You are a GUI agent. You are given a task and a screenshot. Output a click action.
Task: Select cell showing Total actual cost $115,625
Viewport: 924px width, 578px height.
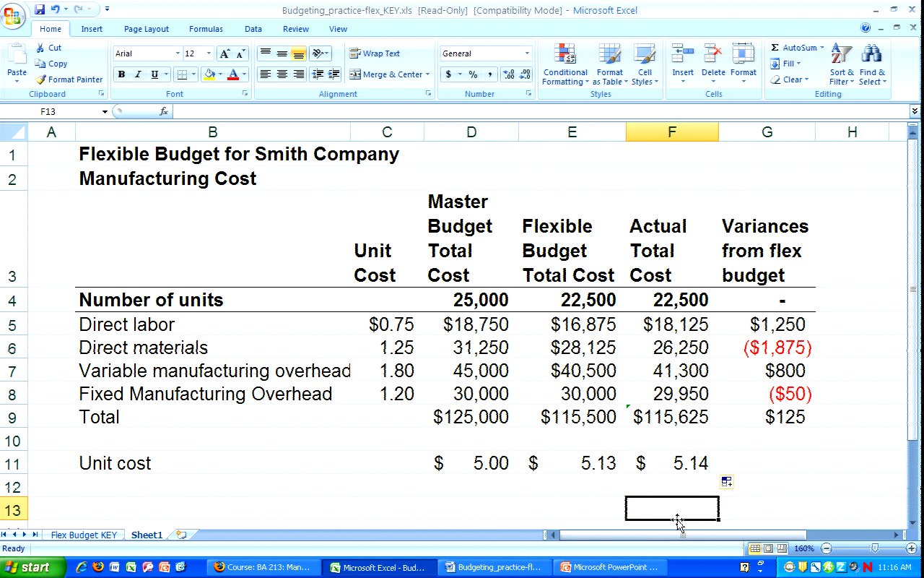click(671, 417)
